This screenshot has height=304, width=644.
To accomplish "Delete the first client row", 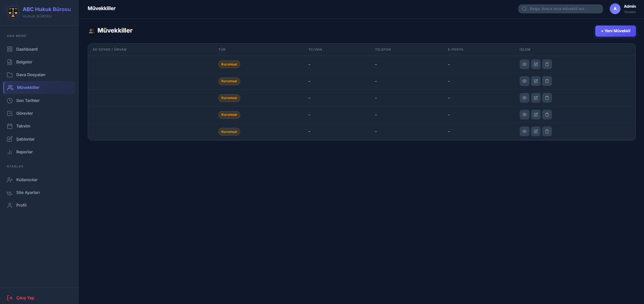I will pyautogui.click(x=547, y=64).
